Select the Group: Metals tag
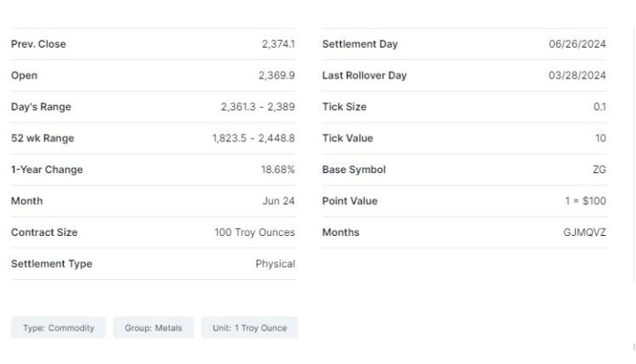 click(153, 328)
